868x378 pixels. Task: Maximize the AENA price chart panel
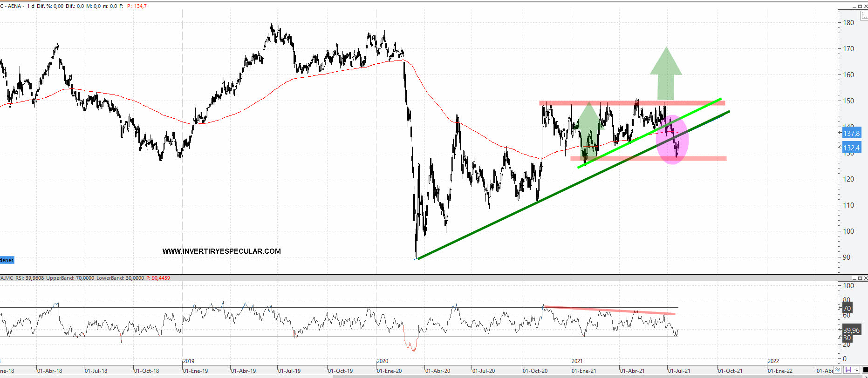(x=860, y=7)
